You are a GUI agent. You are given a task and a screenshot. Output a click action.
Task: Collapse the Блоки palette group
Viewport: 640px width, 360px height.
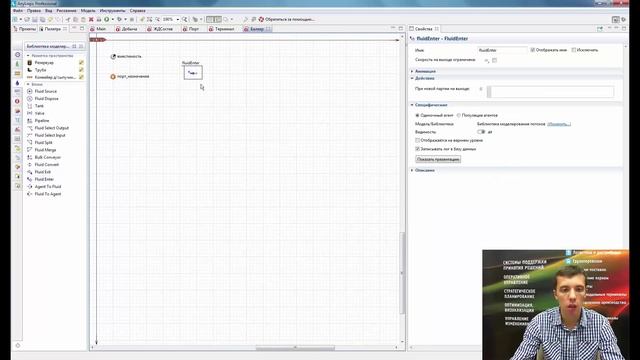click(28, 84)
